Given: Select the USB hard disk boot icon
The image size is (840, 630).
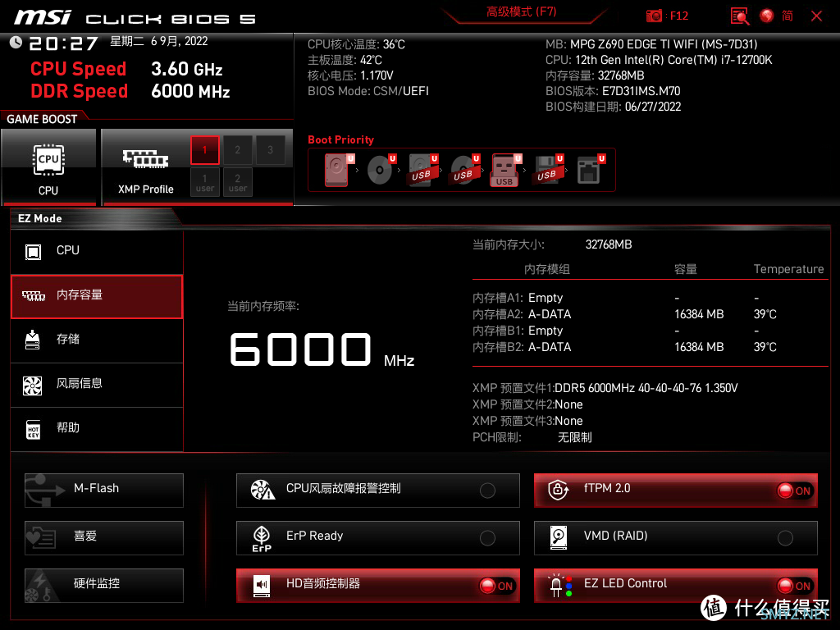Looking at the screenshot, I should click(423, 170).
